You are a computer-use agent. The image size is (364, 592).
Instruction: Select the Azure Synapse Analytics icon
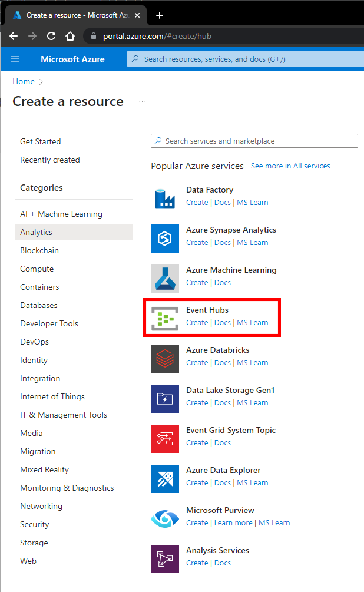(165, 239)
